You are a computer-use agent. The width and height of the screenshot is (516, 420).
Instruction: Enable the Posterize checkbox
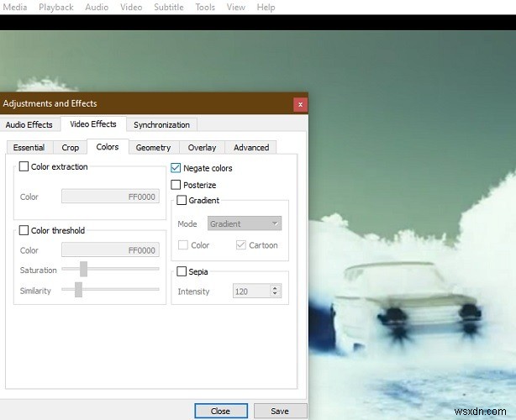[176, 185]
